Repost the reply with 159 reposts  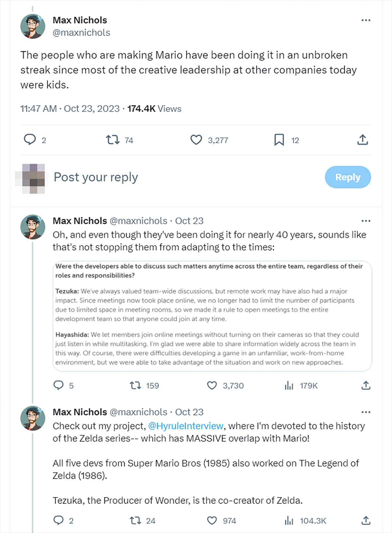(135, 386)
